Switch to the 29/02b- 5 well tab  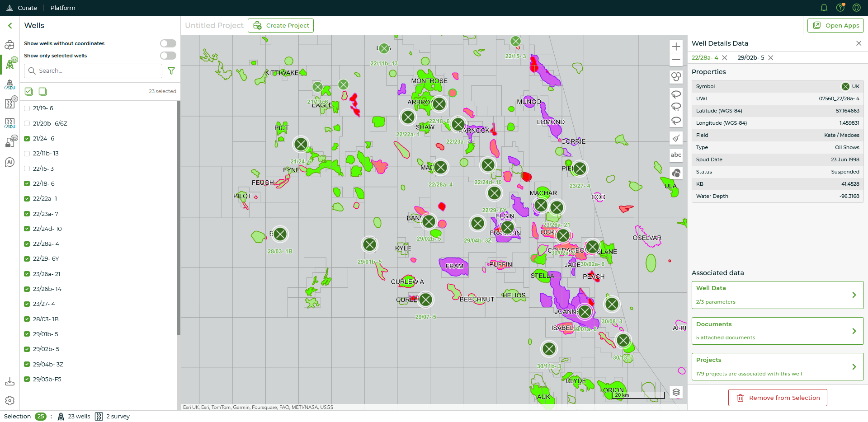[751, 58]
